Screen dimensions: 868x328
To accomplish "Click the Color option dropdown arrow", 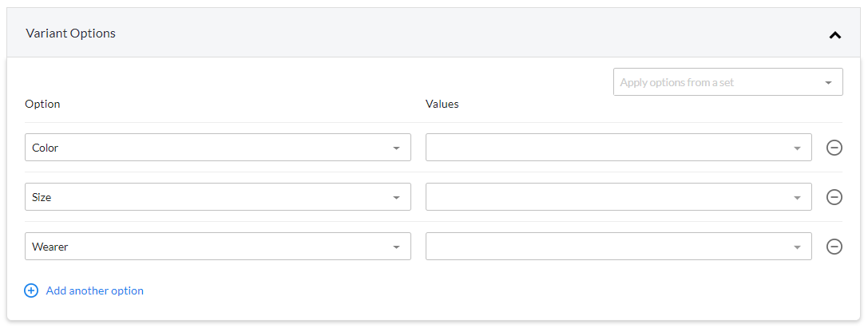I will (396, 148).
